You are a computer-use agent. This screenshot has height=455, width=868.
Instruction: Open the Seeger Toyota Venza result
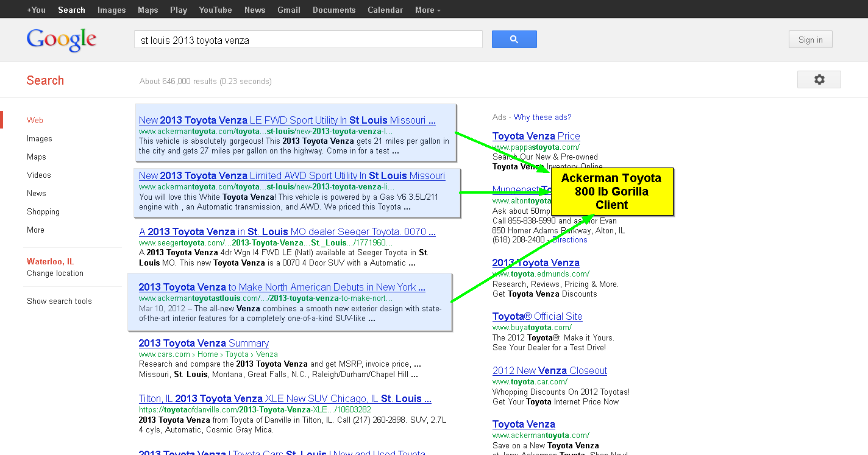click(287, 231)
